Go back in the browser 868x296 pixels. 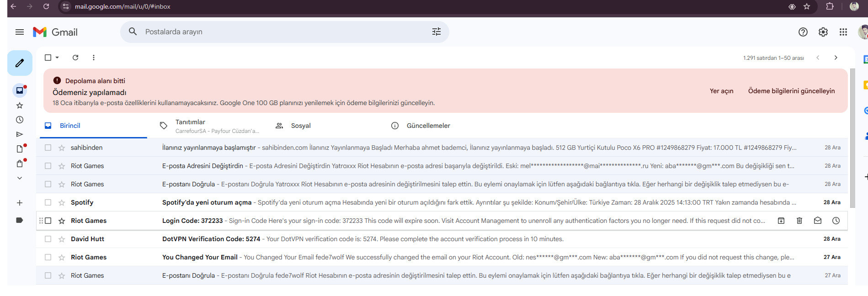coord(13,6)
